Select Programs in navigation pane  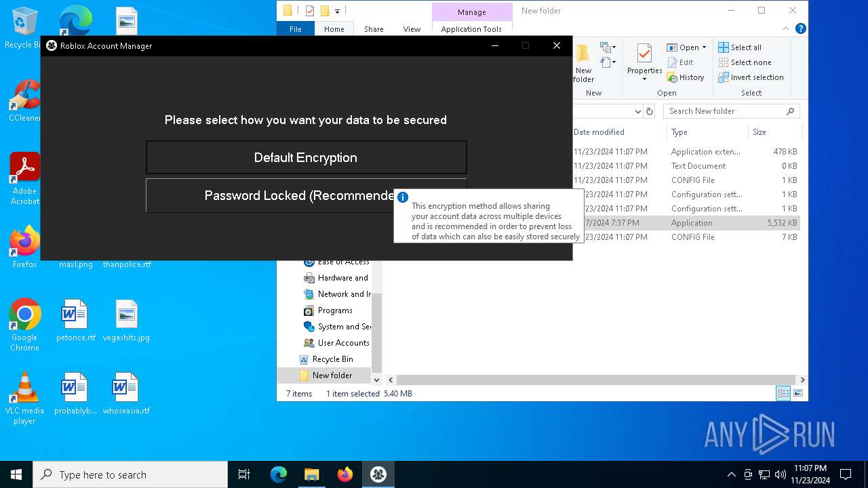[x=328, y=310]
